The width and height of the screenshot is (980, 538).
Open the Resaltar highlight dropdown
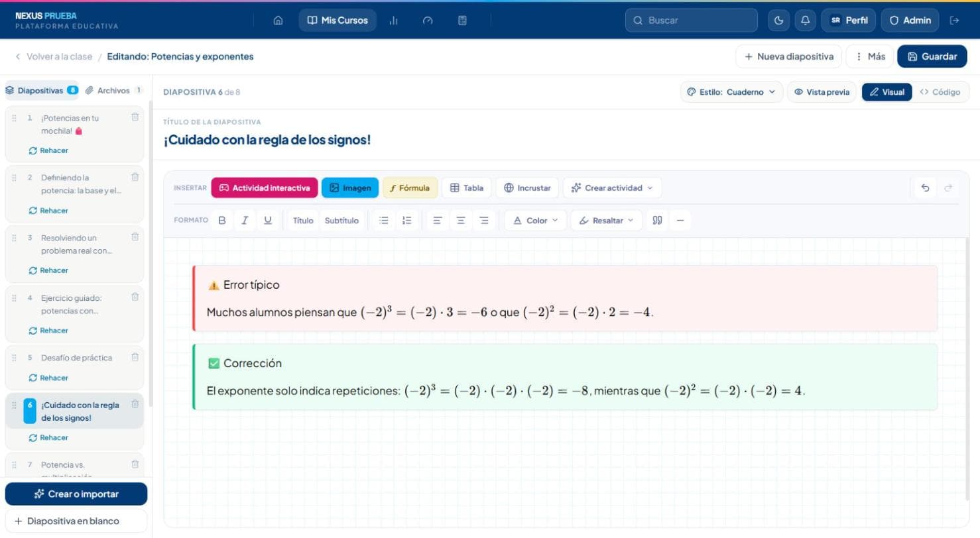click(x=606, y=221)
